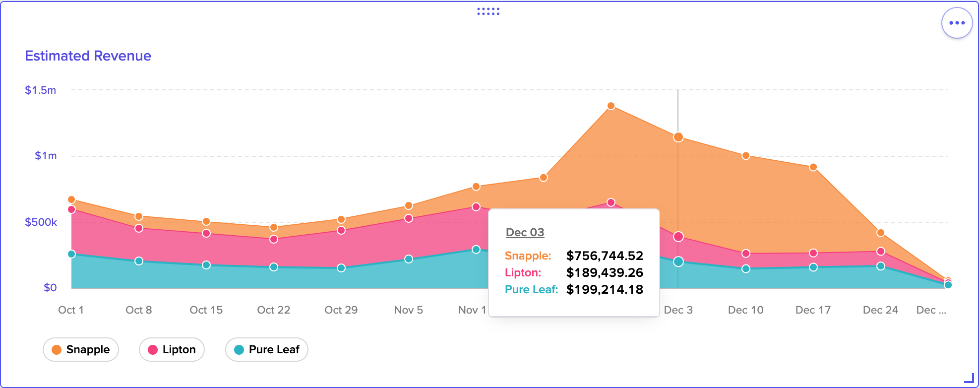980x388 pixels.
Task: Select Pure Leaf point at Dec 10
Action: tap(746, 269)
